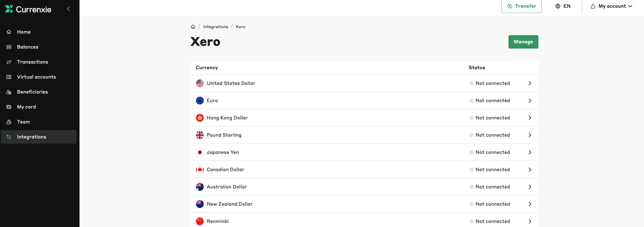Image resolution: width=644 pixels, height=227 pixels.
Task: Open the My account dropdown
Action: coord(611,6)
